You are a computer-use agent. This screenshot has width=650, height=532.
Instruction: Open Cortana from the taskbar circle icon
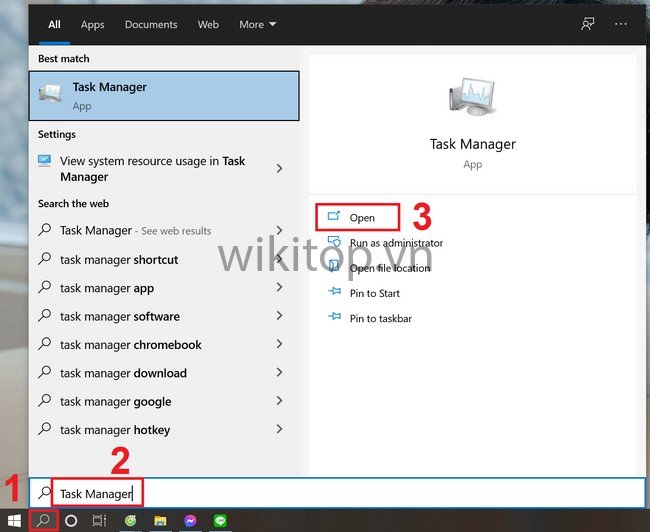click(71, 521)
